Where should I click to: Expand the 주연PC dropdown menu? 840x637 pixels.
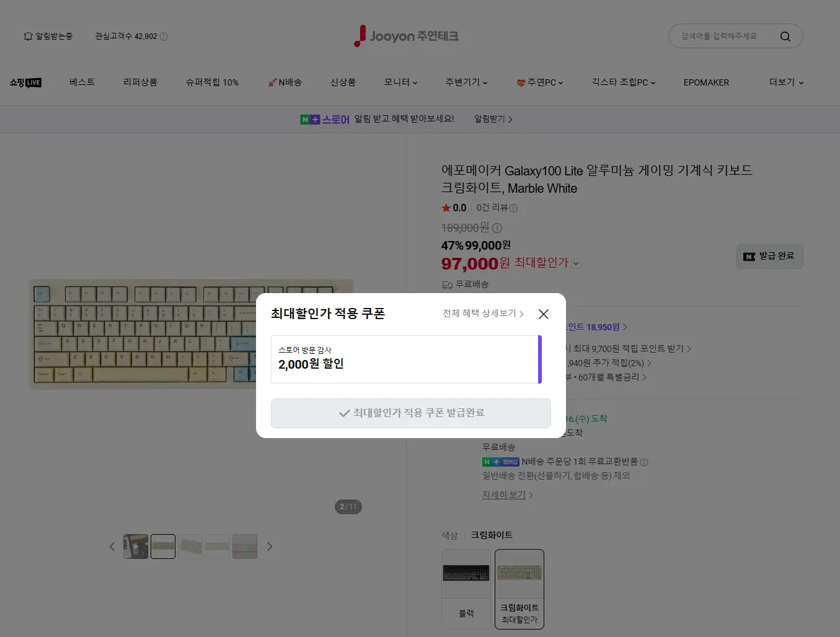(x=539, y=82)
